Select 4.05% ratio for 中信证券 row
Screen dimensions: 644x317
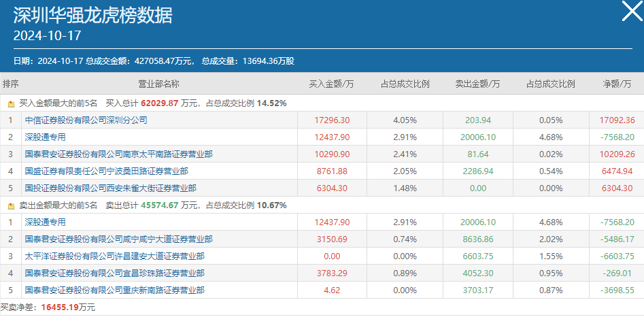[x=405, y=120]
